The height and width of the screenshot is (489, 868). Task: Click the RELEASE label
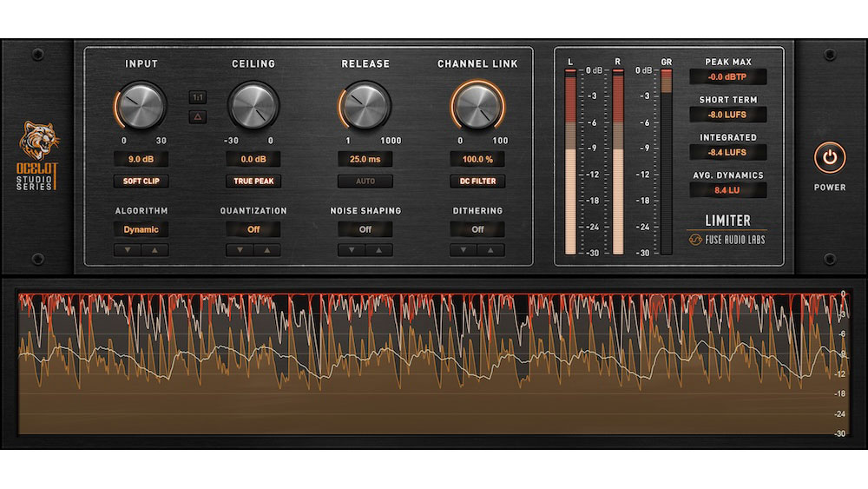point(365,63)
